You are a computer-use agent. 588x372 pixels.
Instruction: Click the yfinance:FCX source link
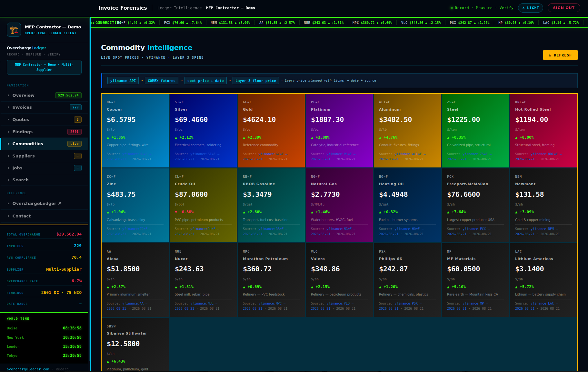(474, 229)
